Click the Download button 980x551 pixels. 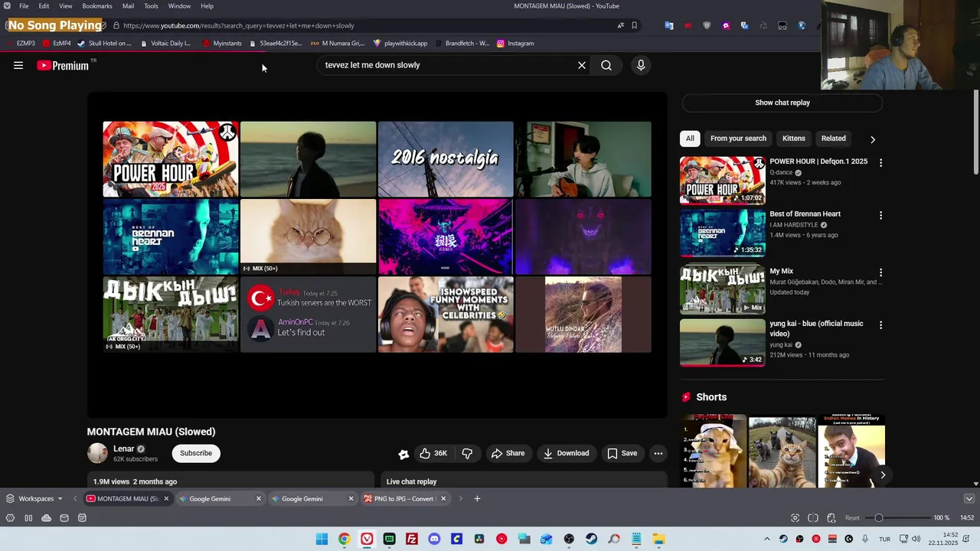click(x=567, y=453)
